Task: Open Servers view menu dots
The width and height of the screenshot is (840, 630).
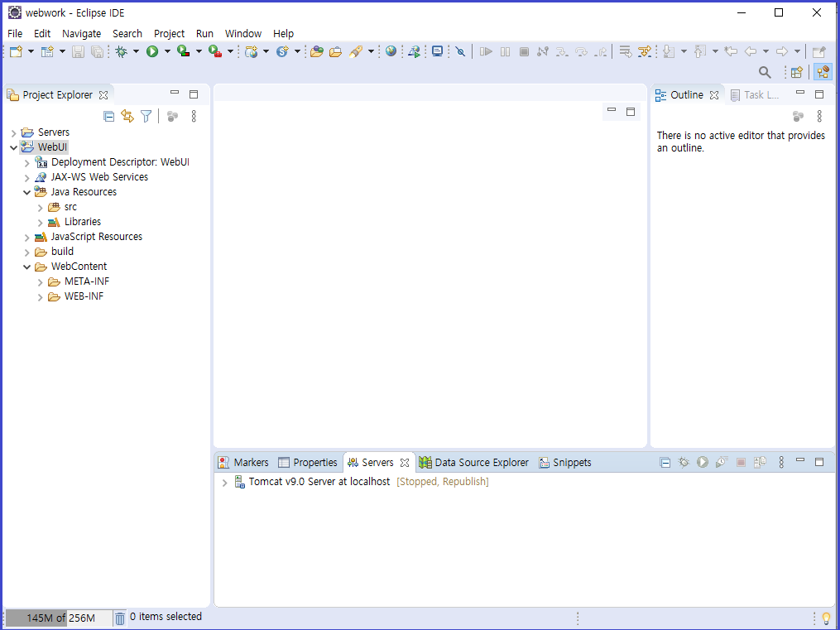Action: coord(781,462)
